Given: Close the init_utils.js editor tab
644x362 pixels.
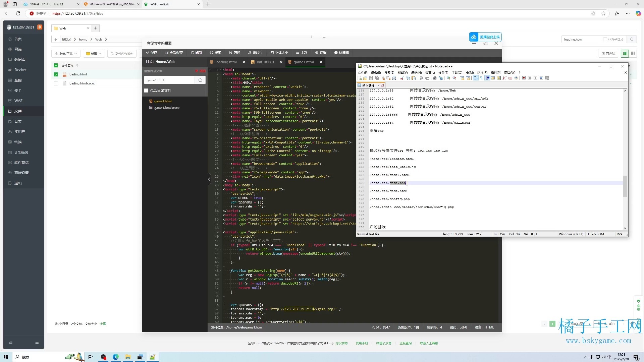Looking at the screenshot, I should point(281,62).
